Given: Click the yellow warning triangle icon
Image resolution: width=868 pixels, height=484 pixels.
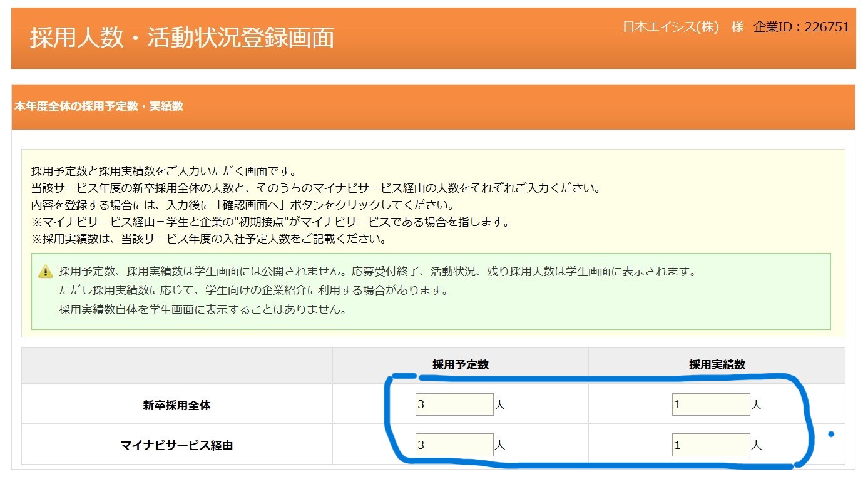Looking at the screenshot, I should tap(46, 272).
